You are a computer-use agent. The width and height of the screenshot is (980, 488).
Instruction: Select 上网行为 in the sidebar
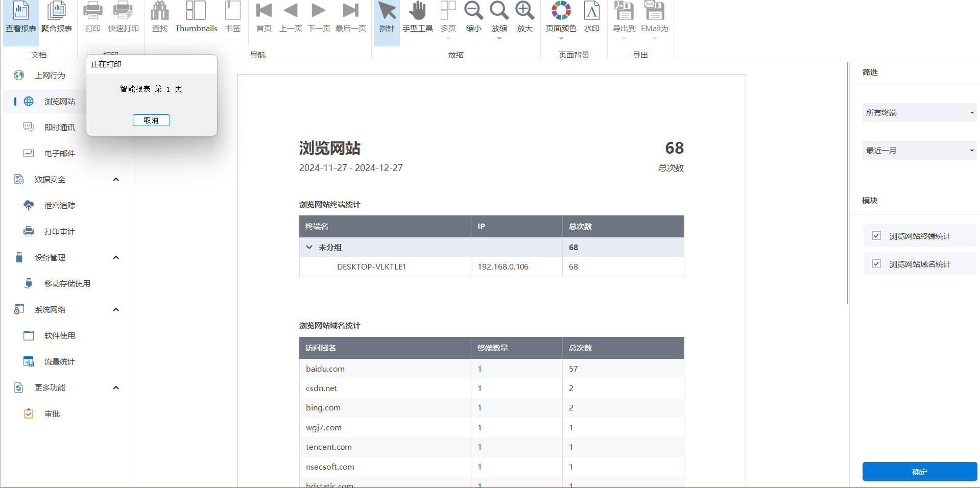click(x=50, y=75)
